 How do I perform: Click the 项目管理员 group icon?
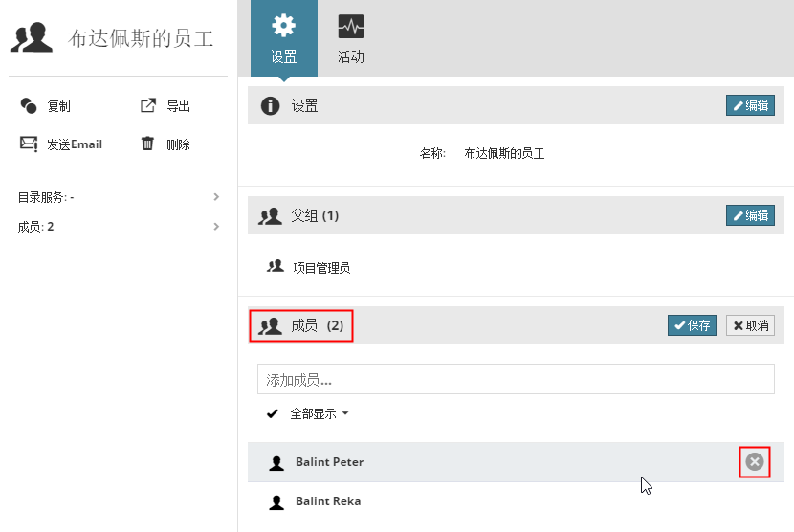point(276,267)
